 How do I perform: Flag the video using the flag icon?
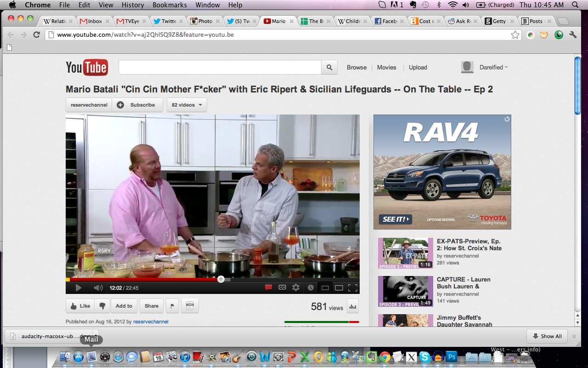tap(172, 306)
